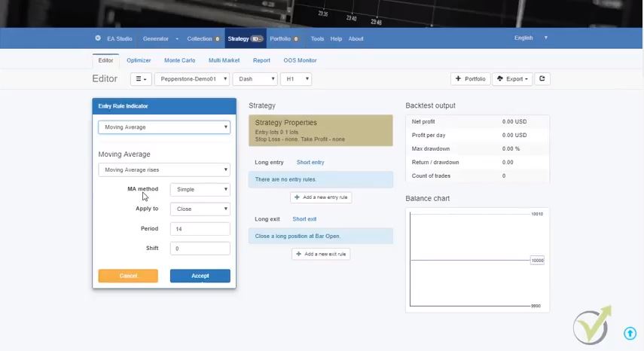Click the Period input field

click(x=200, y=229)
